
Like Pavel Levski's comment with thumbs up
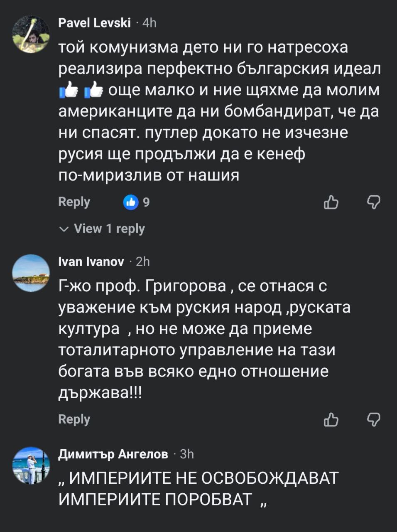coord(331,202)
